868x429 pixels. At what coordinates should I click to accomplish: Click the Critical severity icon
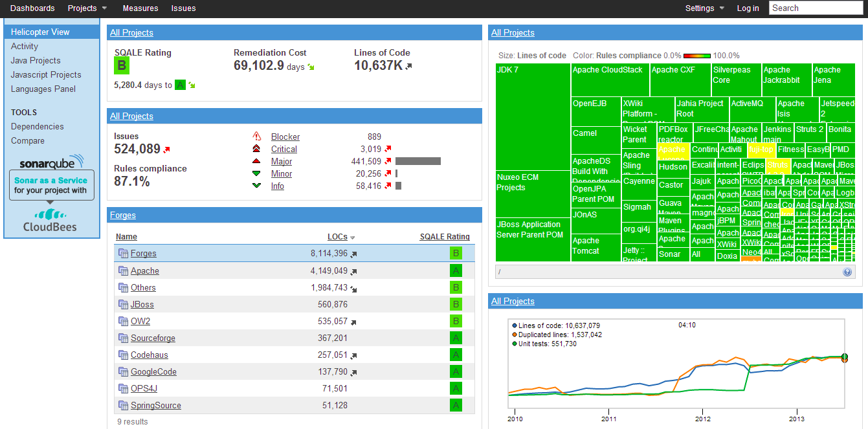coord(257,149)
